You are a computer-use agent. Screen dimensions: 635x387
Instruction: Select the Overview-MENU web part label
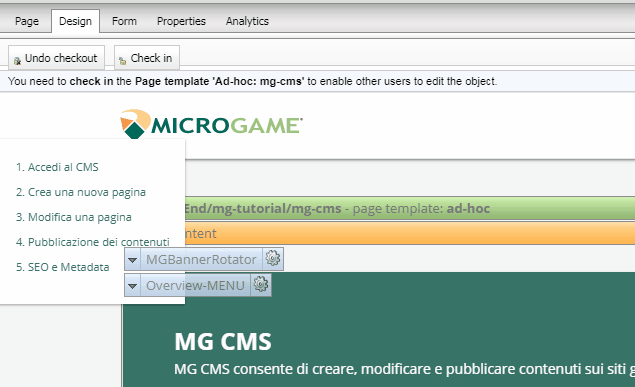point(195,285)
